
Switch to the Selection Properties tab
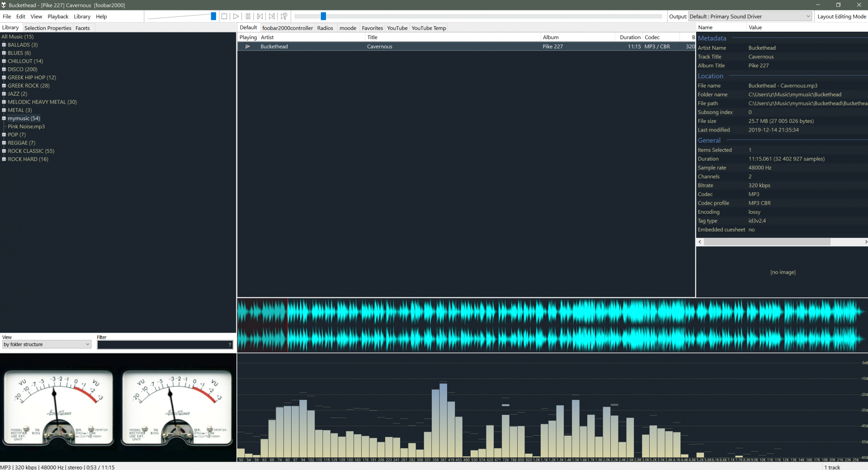pyautogui.click(x=47, y=28)
